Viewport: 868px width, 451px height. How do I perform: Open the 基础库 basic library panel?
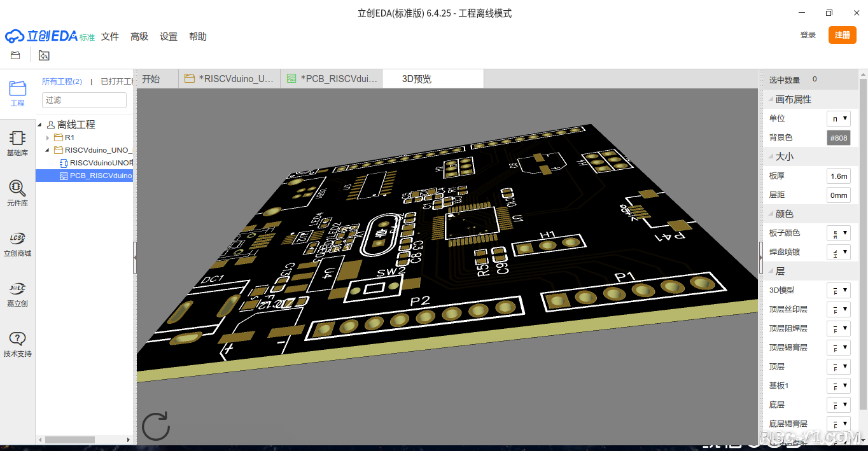point(17,142)
